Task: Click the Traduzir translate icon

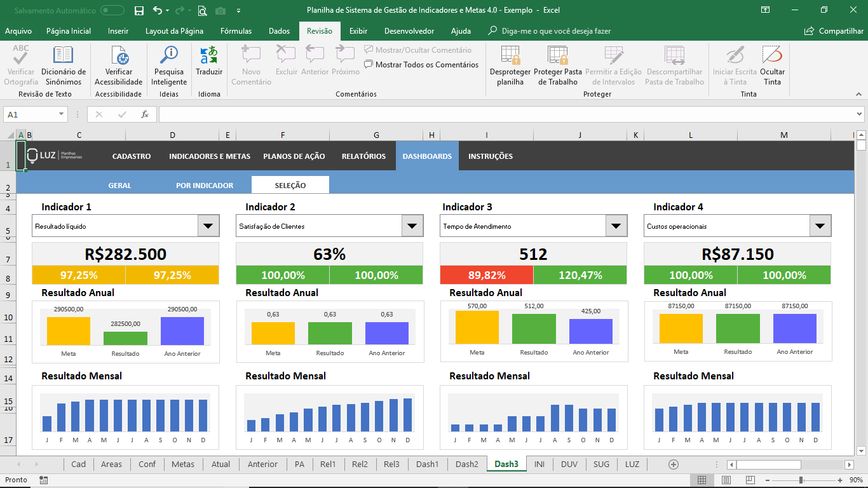Action: pos(209,55)
